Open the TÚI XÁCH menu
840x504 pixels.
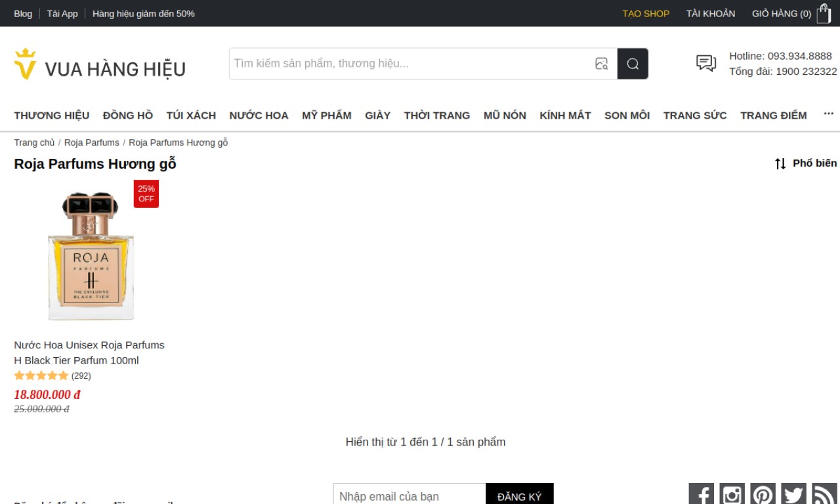point(191,115)
